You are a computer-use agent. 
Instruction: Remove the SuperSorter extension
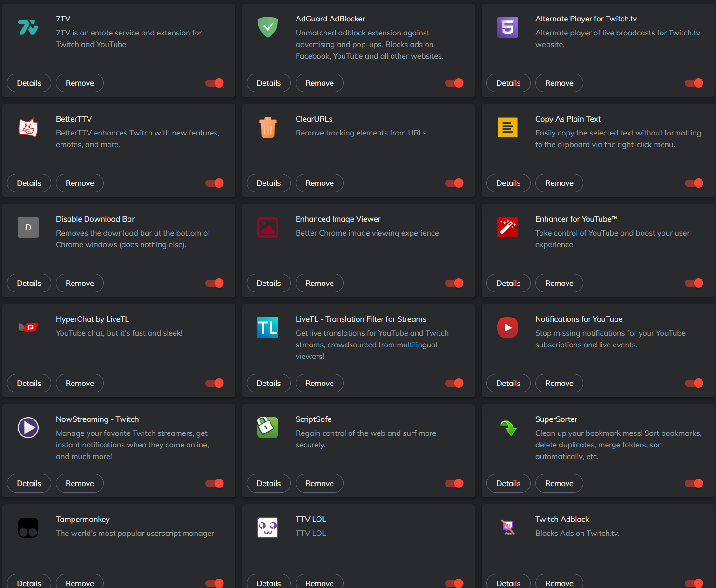559,483
